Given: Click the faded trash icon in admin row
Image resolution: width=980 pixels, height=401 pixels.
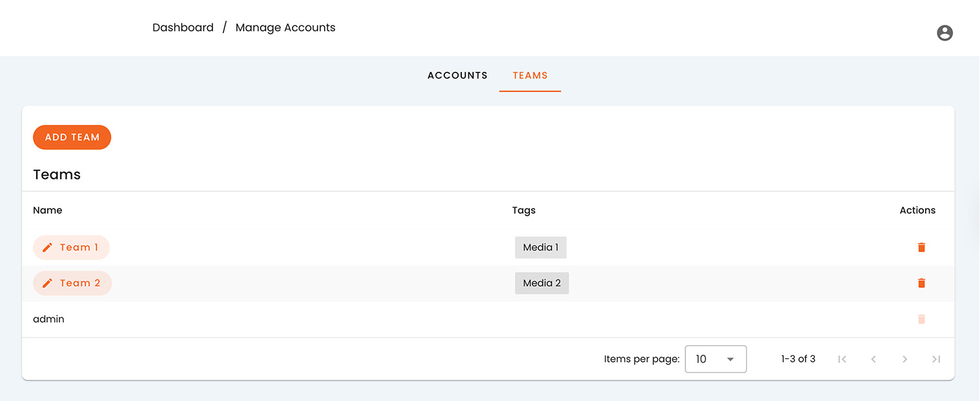Looking at the screenshot, I should click(921, 319).
